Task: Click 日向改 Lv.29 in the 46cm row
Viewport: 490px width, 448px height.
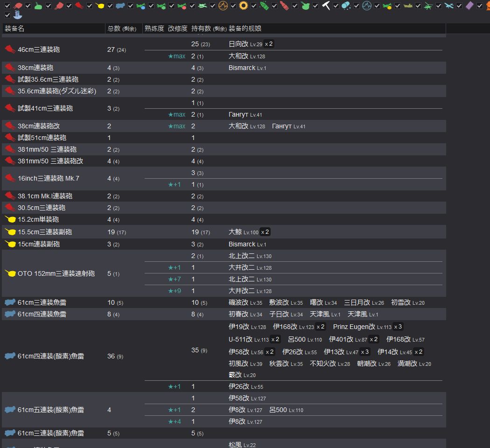Action: [x=245, y=44]
